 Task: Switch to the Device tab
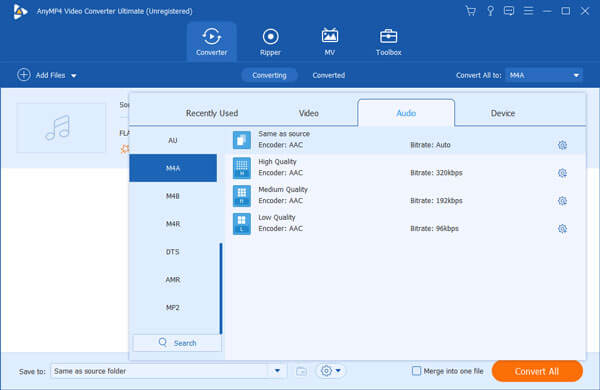pos(503,113)
